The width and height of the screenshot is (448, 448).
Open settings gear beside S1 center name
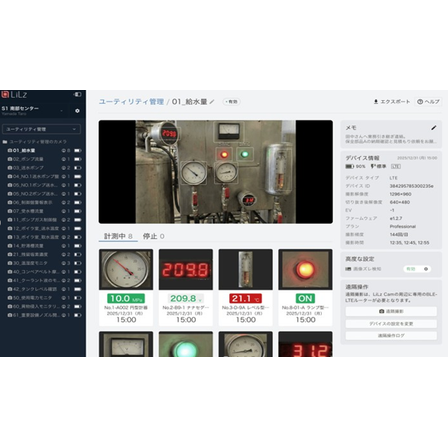click(77, 111)
